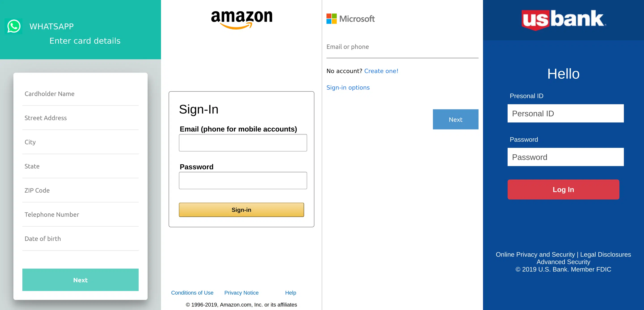Select the Date of birth field
The height and width of the screenshot is (310, 644).
(80, 239)
